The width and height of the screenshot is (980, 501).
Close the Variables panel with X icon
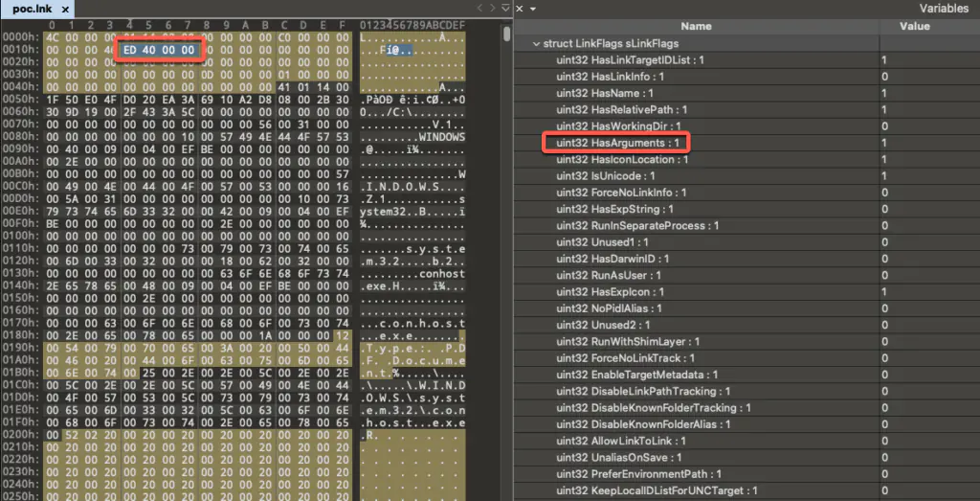[519, 9]
